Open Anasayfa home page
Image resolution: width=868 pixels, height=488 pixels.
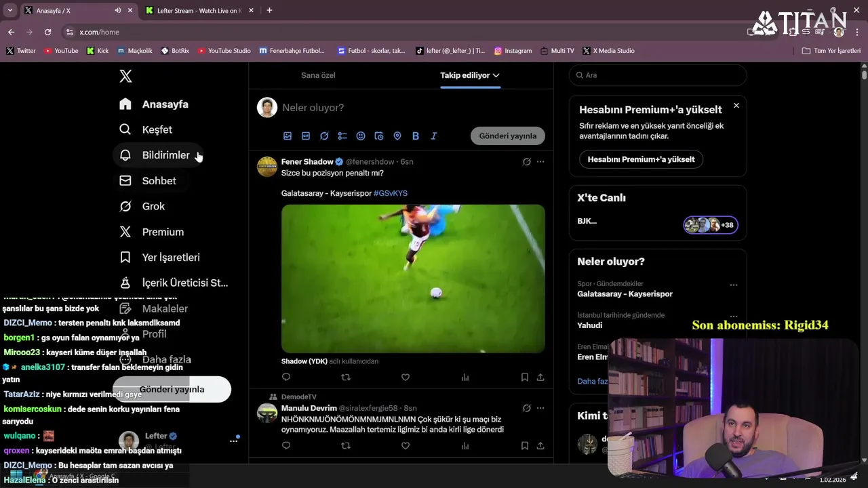tap(154, 104)
